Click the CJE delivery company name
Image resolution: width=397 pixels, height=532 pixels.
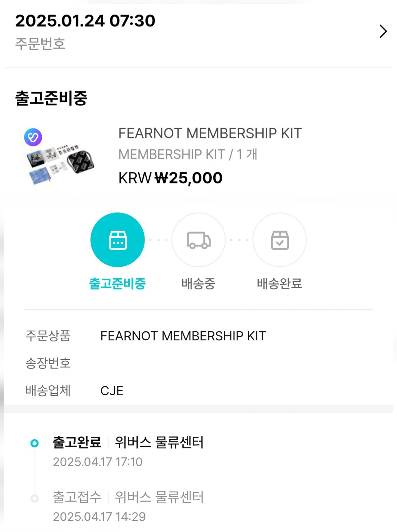(x=112, y=391)
